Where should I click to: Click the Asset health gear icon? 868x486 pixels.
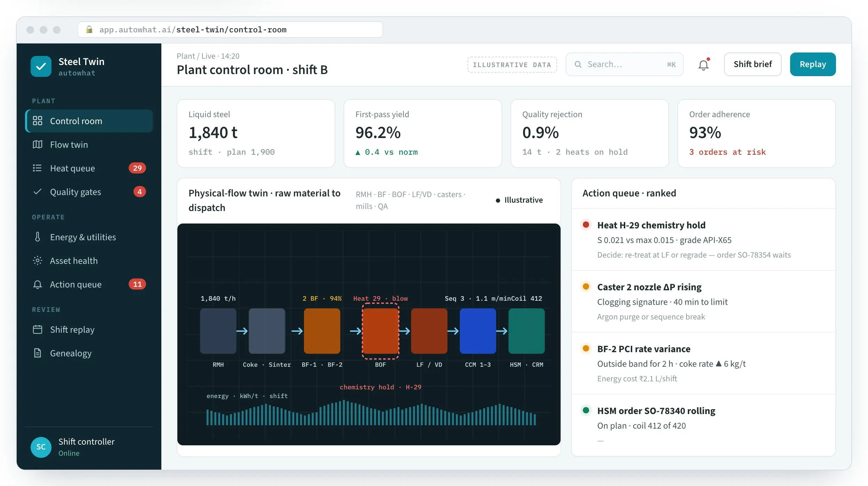pos(38,260)
